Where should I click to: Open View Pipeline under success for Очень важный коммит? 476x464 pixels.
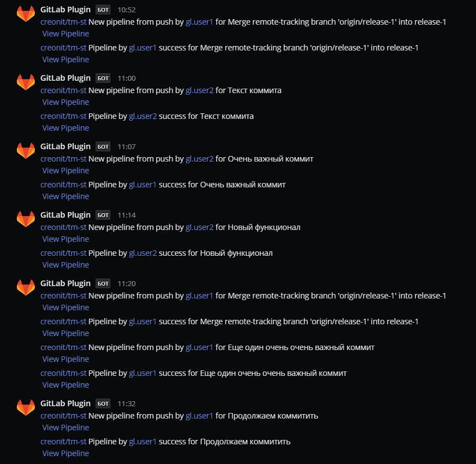tap(66, 196)
